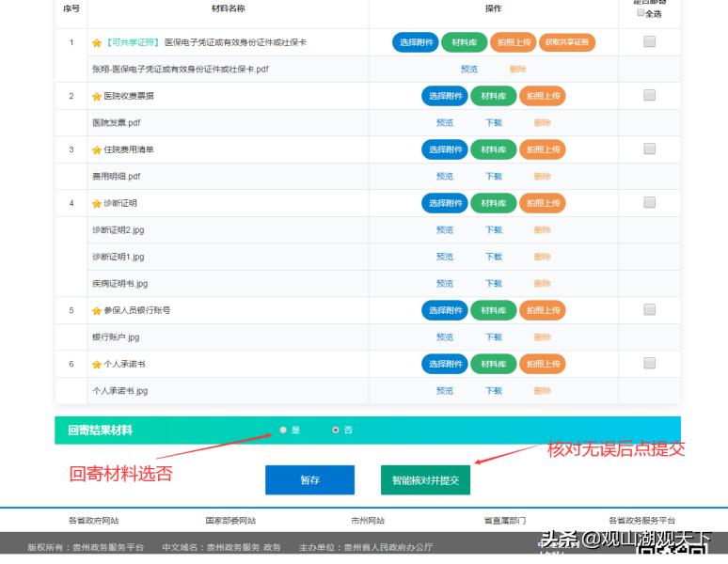The height and width of the screenshot is (564, 728).
Task: Preview 个人承诺书.jpg
Action: pyautogui.click(x=445, y=390)
